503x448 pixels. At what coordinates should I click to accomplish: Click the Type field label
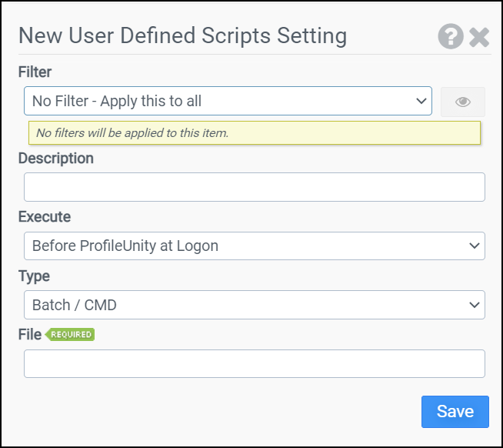pyautogui.click(x=34, y=276)
